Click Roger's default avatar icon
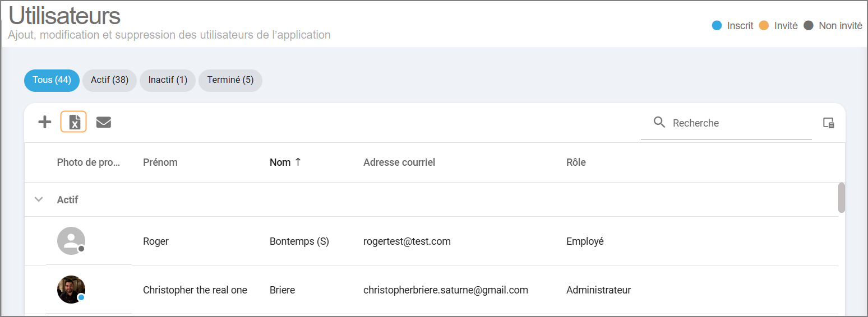The height and width of the screenshot is (317, 868). [71, 241]
